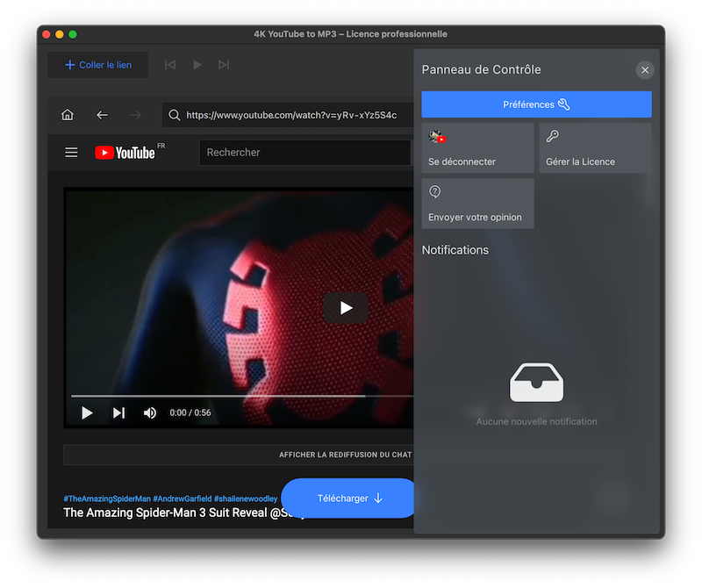The height and width of the screenshot is (588, 702).
Task: Focus the Rechercher search box
Action: click(304, 152)
